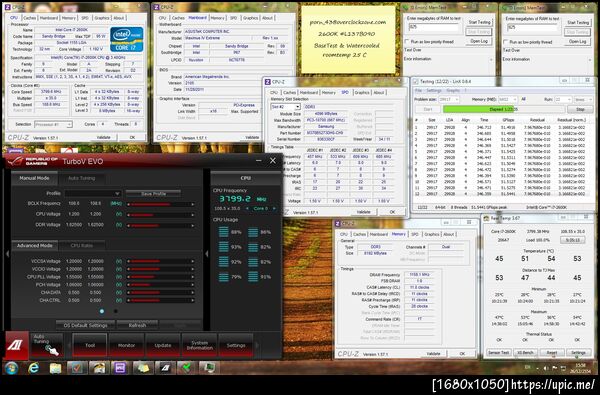Open the Processor #1 selection dropdown in CPU-Z
600x395 pixels.
[x=53, y=124]
